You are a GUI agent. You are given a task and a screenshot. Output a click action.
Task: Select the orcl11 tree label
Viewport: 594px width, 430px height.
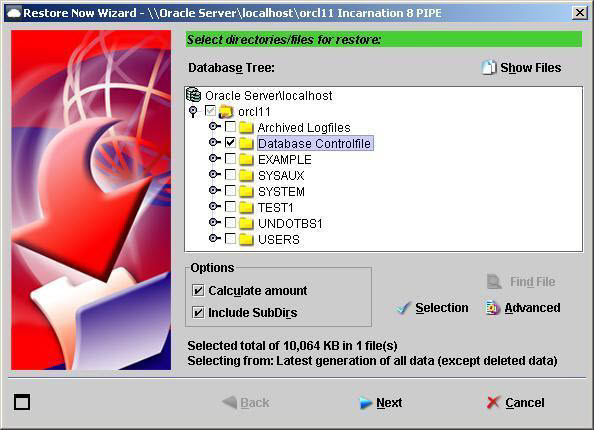[x=254, y=112]
